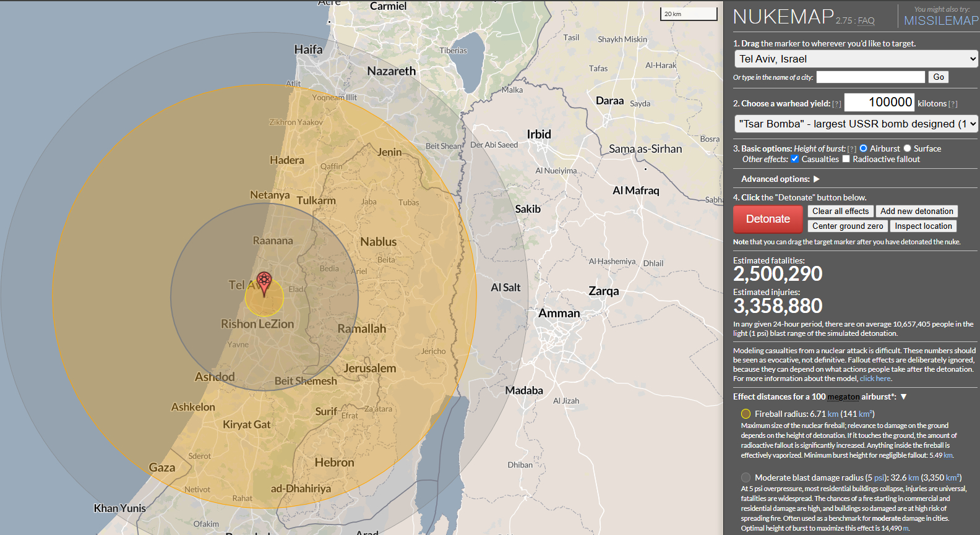
Task: Enable the Radioactive fallout checkbox
Action: click(846, 159)
